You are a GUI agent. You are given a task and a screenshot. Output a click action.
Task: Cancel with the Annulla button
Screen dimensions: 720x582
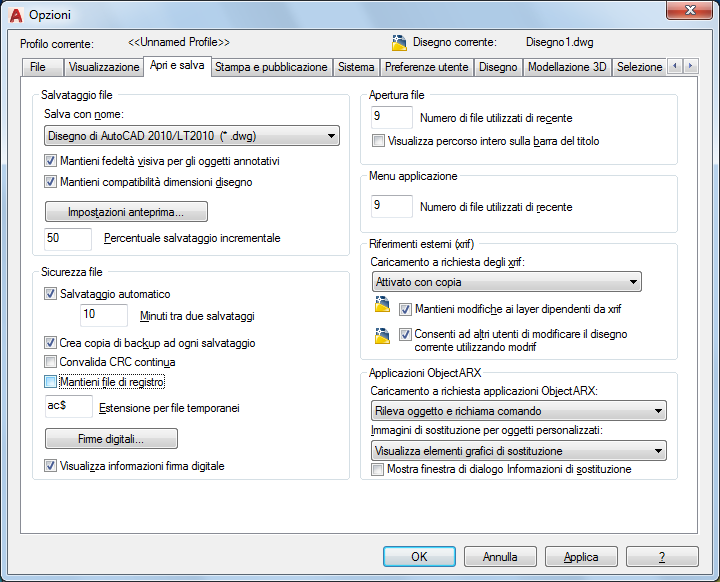click(x=500, y=557)
